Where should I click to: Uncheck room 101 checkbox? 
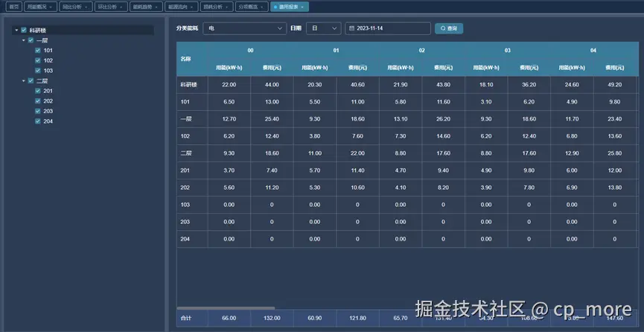pos(38,50)
